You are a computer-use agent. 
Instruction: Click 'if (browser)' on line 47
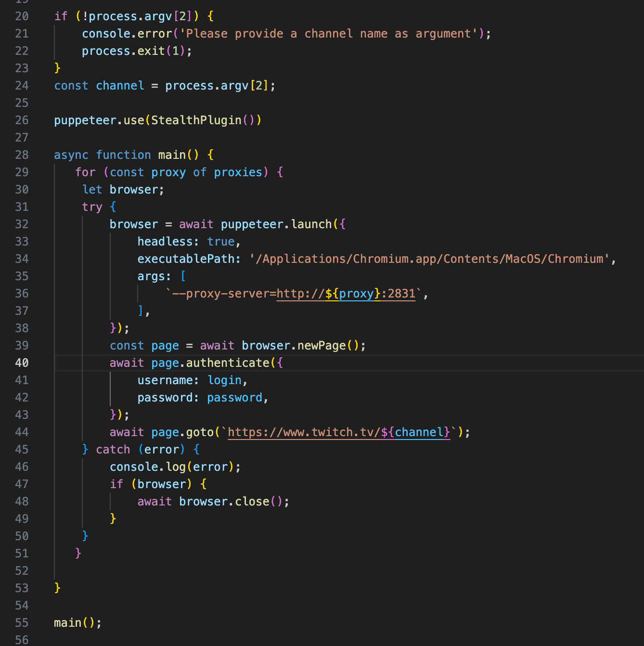coord(151,484)
